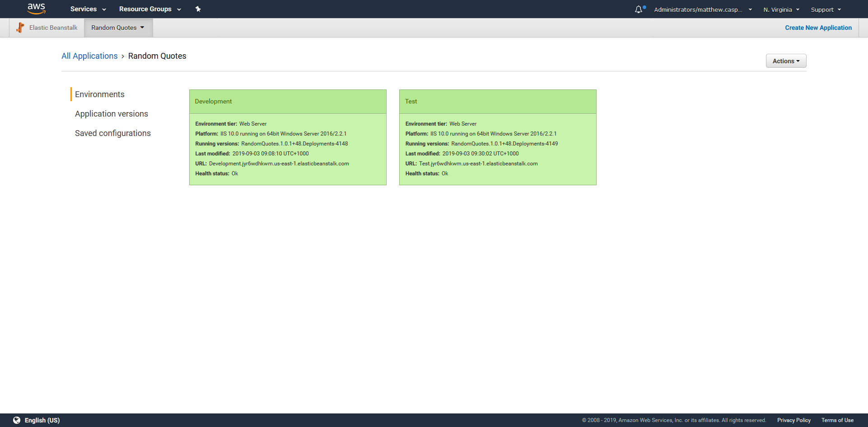Open the notifications bell icon
The width and height of the screenshot is (868, 427).
point(639,9)
